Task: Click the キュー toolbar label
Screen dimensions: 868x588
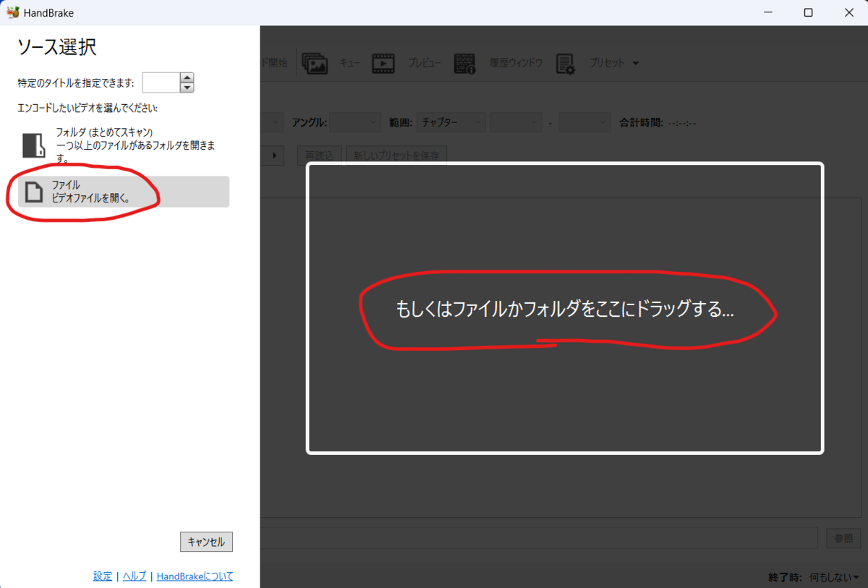Action: pos(350,63)
